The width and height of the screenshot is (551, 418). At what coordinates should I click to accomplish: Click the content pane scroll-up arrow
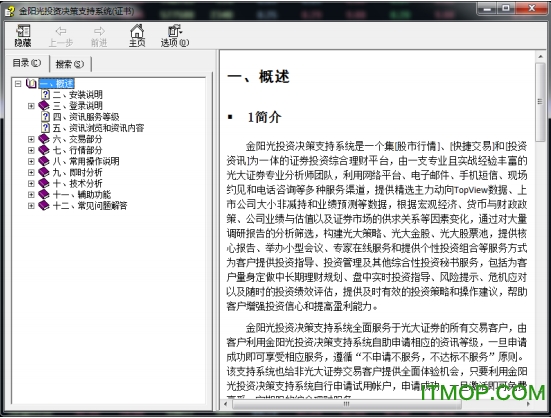[x=540, y=56]
